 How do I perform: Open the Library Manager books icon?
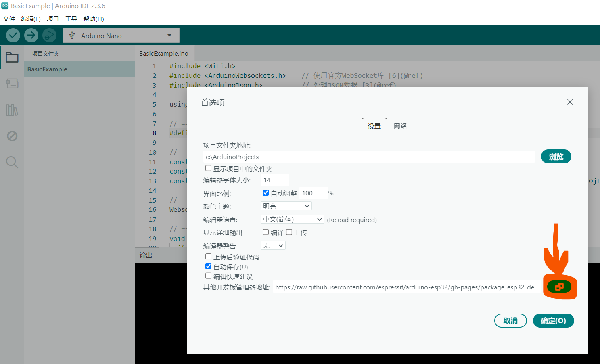(12, 110)
